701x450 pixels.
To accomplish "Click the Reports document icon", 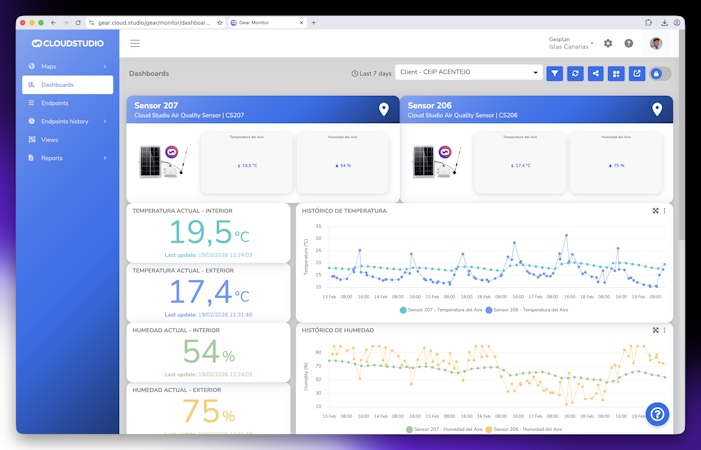I will coord(31,158).
